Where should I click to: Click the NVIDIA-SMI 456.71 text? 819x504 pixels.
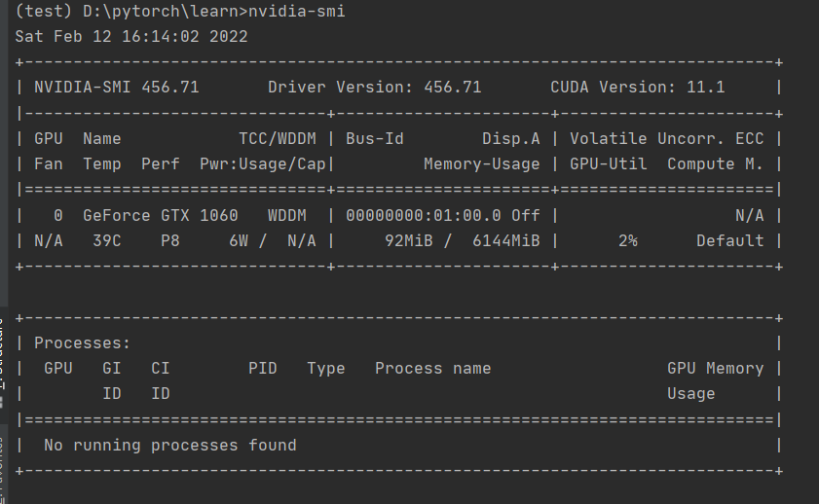117,88
